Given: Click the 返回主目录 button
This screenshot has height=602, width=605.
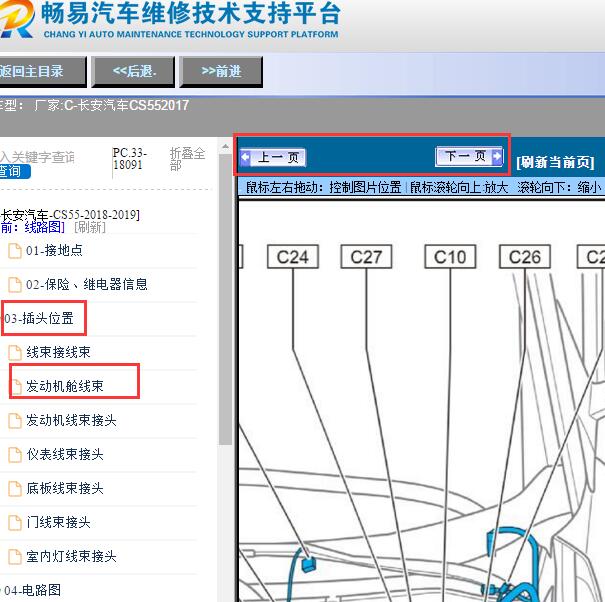Looking at the screenshot, I should pyautogui.click(x=42, y=71).
